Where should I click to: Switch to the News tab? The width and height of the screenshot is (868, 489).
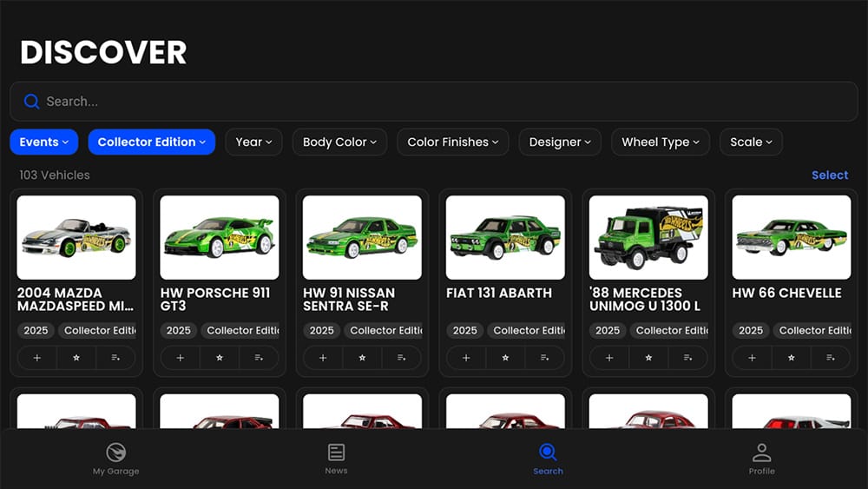(336, 459)
